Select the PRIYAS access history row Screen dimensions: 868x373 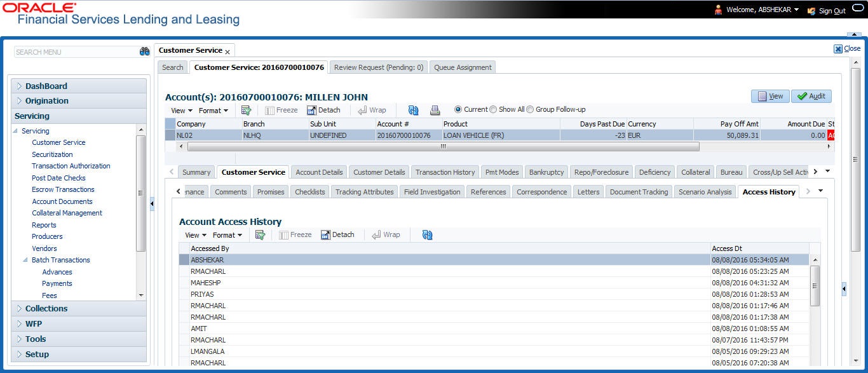(x=494, y=294)
